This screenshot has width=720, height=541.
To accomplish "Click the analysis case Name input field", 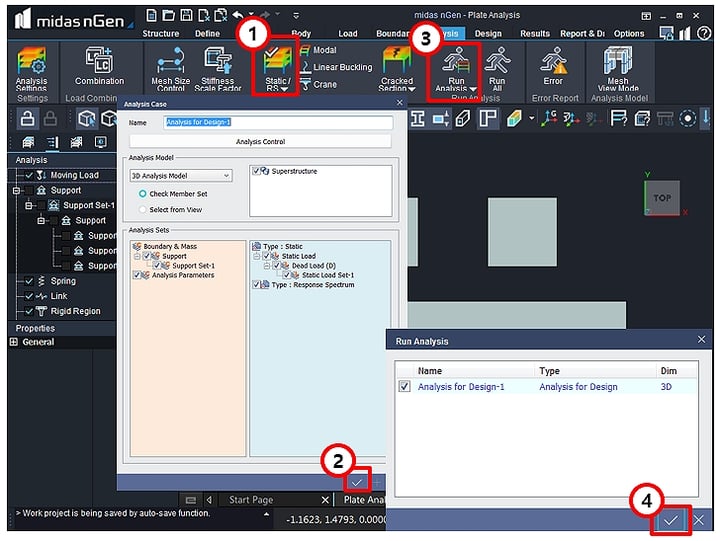I will pyautogui.click(x=278, y=122).
